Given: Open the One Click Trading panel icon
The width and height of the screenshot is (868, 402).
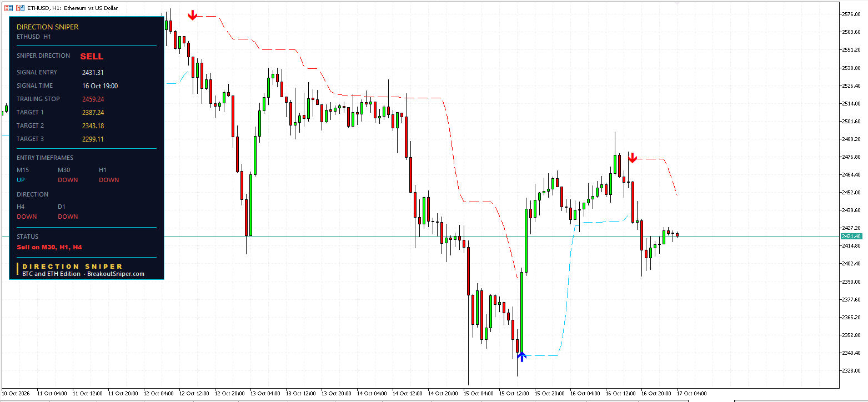Looking at the screenshot, I should 8,8.
